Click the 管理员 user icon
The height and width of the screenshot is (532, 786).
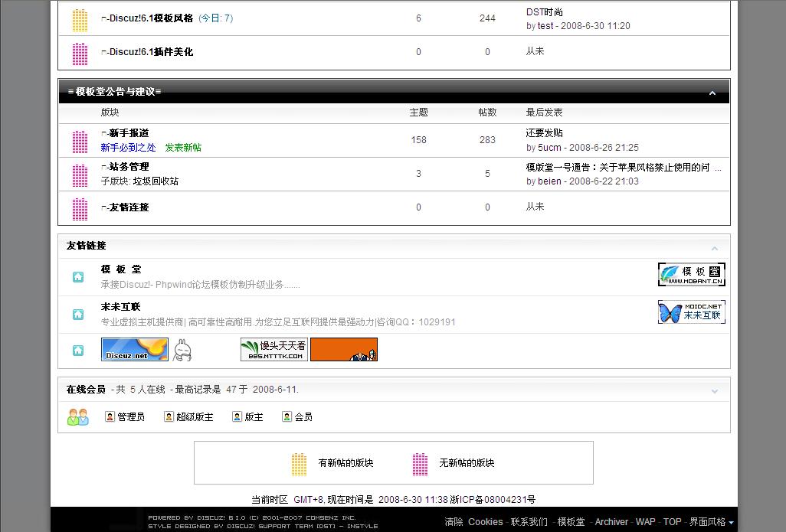[x=110, y=416]
